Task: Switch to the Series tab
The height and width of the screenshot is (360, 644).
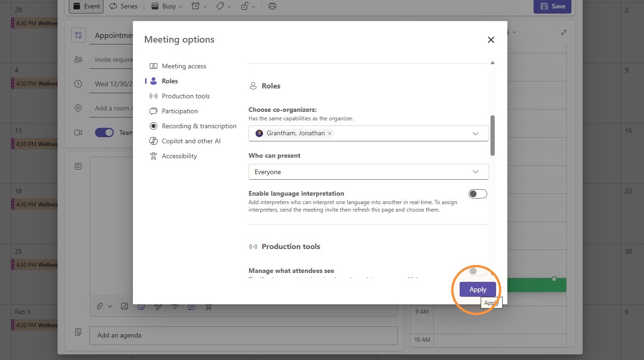Action: (123, 6)
